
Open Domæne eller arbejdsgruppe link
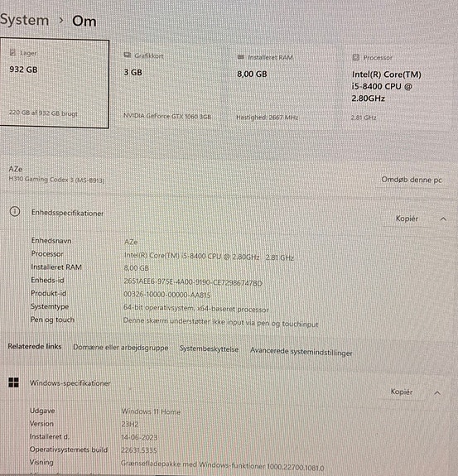pos(121,348)
